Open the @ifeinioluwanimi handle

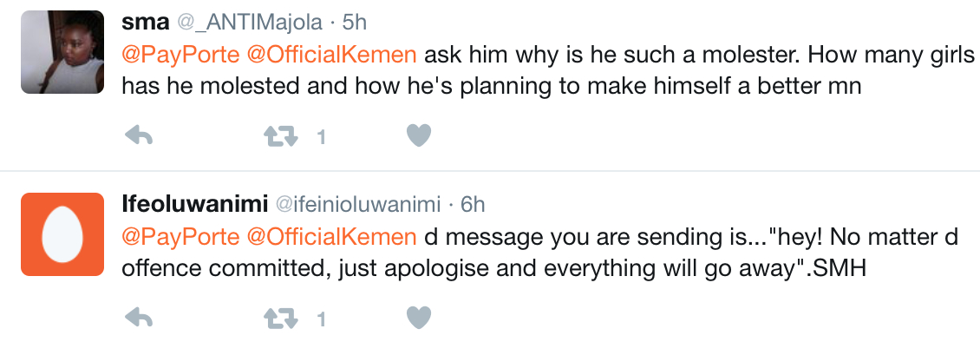pos(359,205)
